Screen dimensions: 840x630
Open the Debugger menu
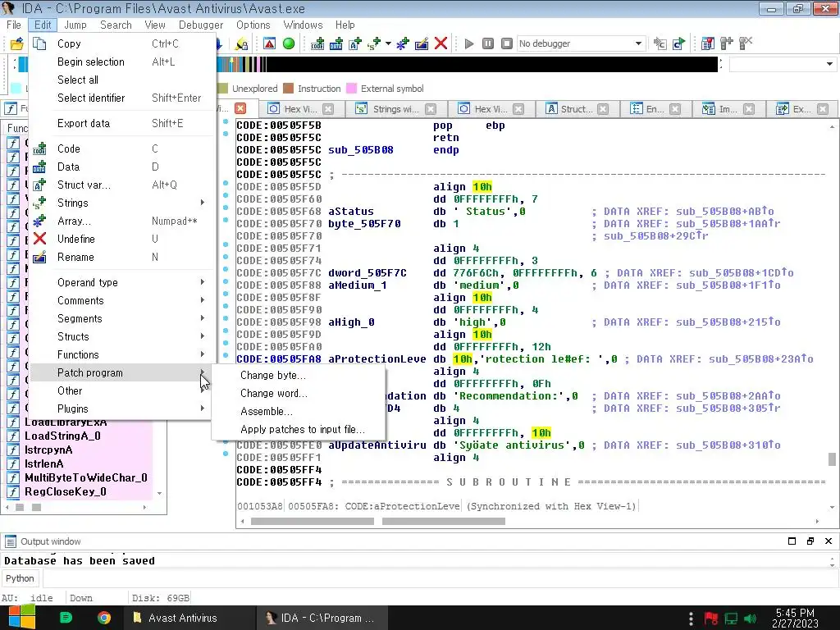point(201,25)
